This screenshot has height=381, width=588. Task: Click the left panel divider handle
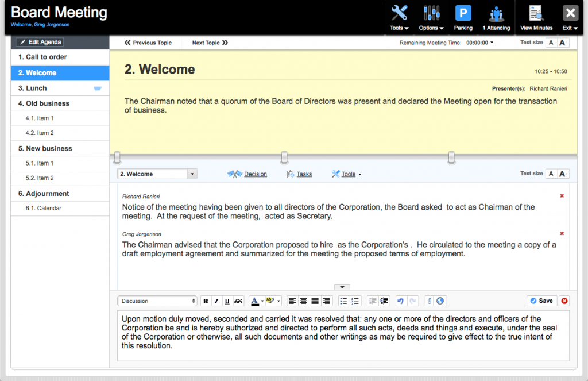pos(117,157)
